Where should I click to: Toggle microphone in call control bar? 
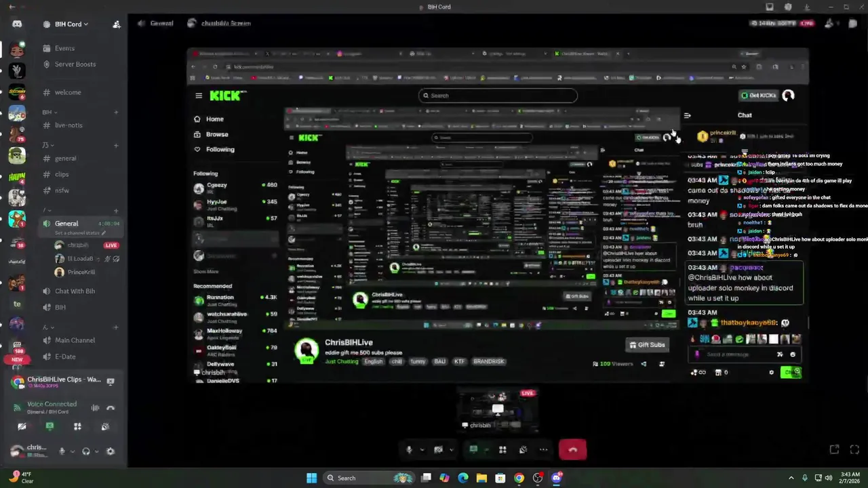tap(409, 449)
